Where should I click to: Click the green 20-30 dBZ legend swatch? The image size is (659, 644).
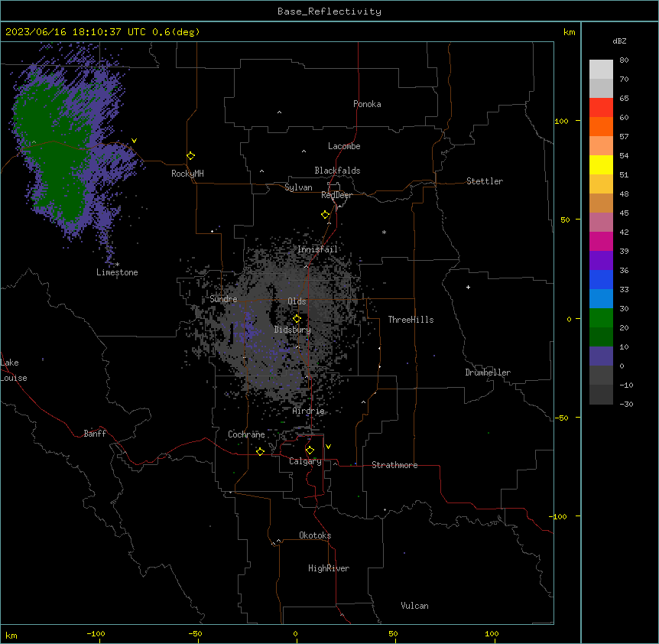(x=601, y=318)
